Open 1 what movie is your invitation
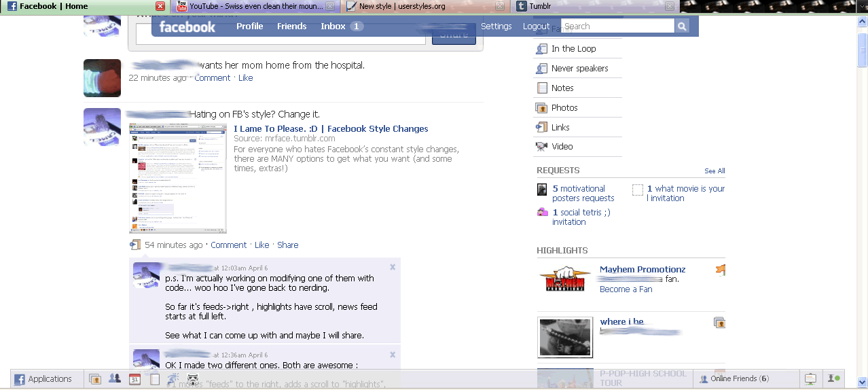This screenshot has height=390, width=868. pyautogui.click(x=685, y=194)
